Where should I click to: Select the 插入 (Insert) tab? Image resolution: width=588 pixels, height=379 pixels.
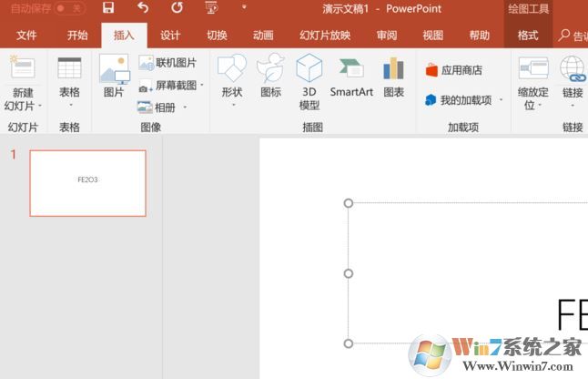(124, 36)
